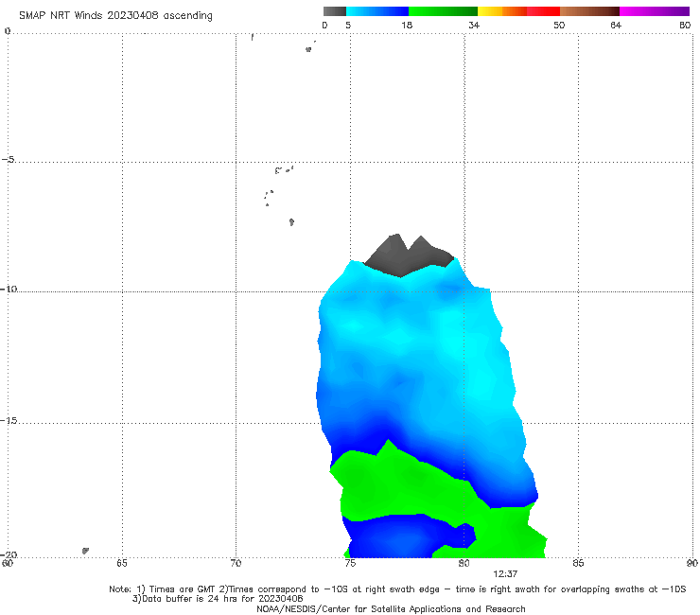Click the longitude axis label "70"
The height and width of the screenshot is (615, 700).
click(x=236, y=563)
